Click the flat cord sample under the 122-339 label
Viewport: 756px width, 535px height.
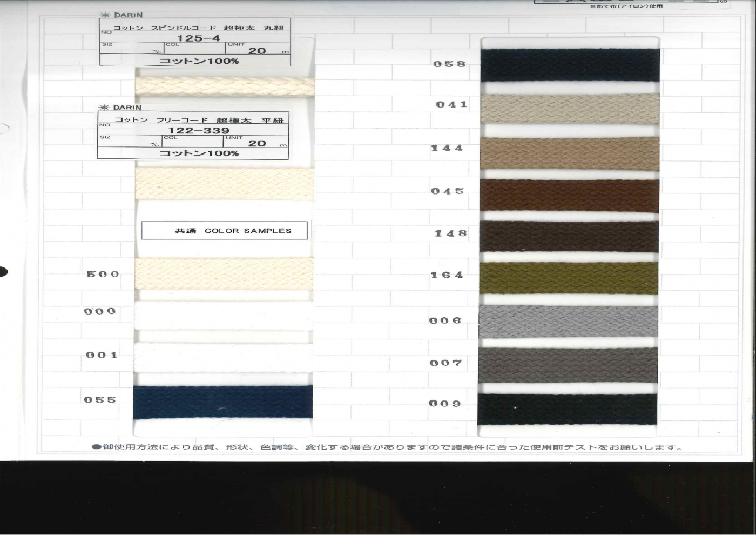tap(224, 184)
